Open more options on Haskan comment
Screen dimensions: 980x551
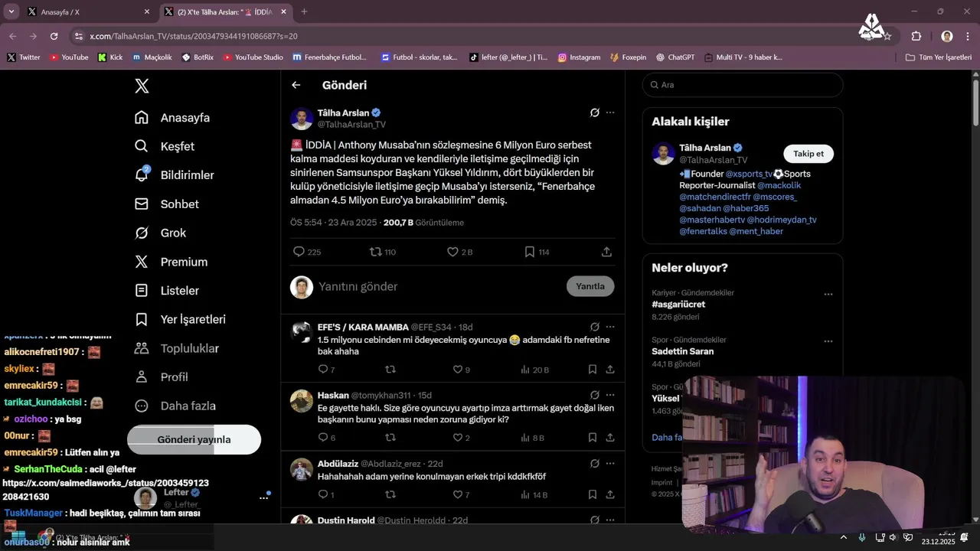[x=610, y=395]
